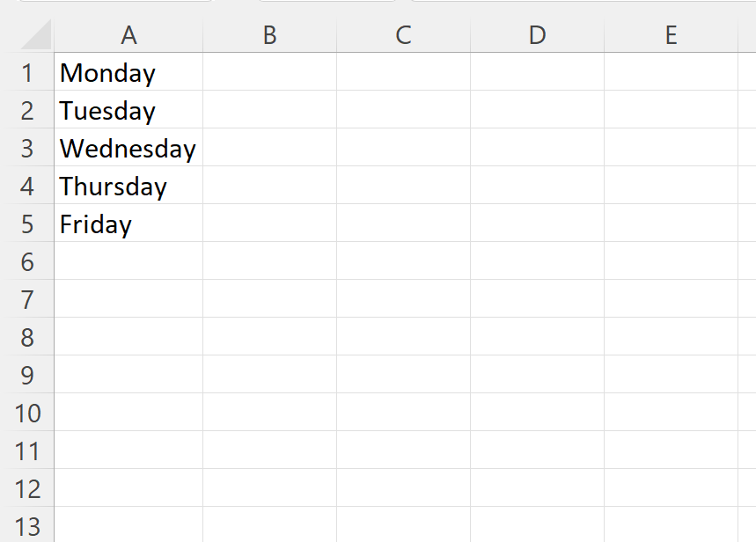Click column header B
This screenshot has height=542, width=756.
[x=269, y=35]
